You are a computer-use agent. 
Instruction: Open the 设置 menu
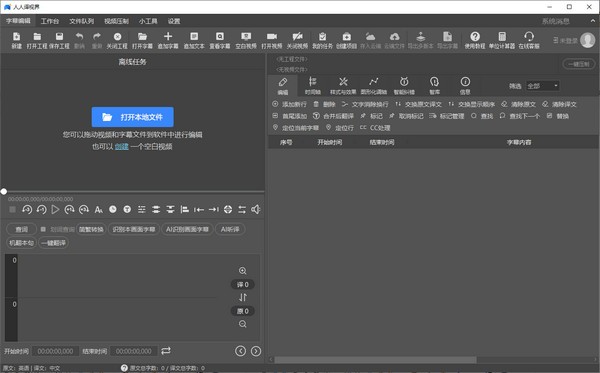click(174, 21)
